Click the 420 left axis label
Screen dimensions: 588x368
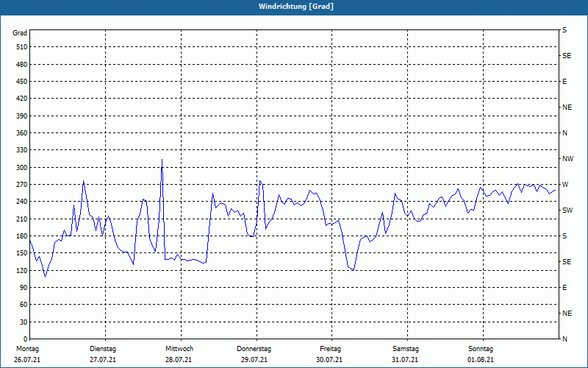tap(22, 99)
